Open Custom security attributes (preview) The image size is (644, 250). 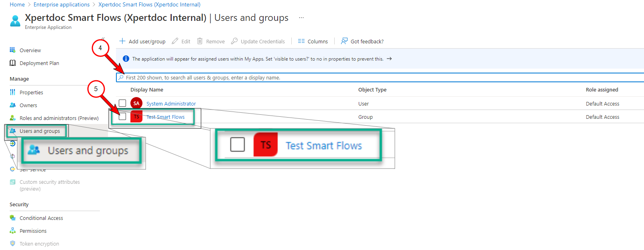(x=50, y=185)
